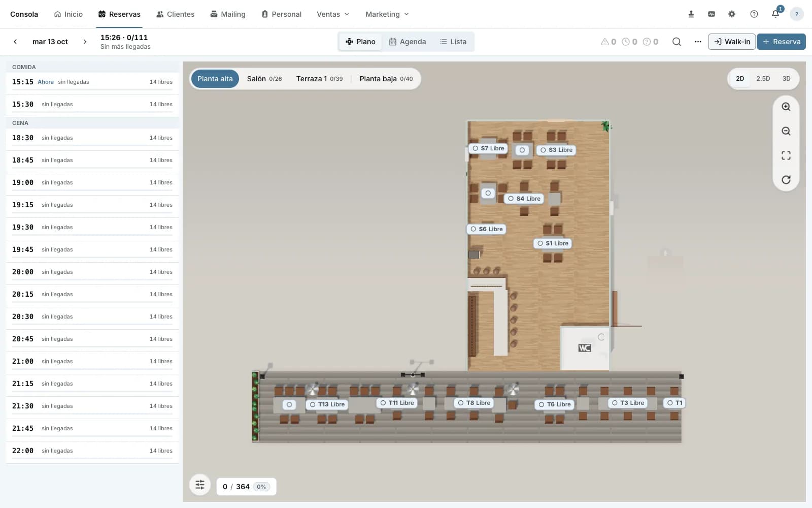Select the Terraza 1 zone tab
The width and height of the screenshot is (812, 508).
coord(319,79)
